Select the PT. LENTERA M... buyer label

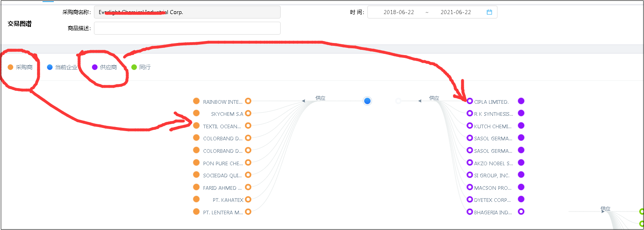coord(223,212)
